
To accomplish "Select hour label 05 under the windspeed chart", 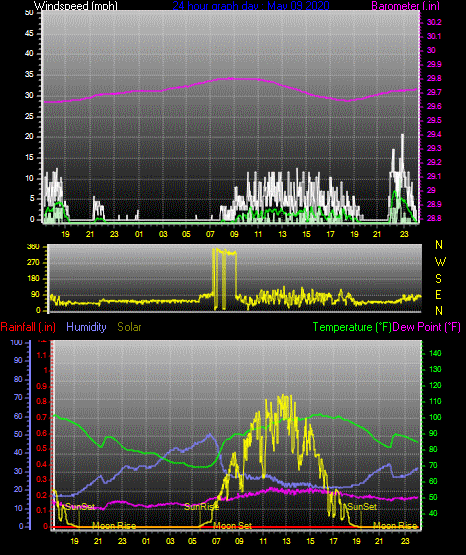I will point(186,234).
